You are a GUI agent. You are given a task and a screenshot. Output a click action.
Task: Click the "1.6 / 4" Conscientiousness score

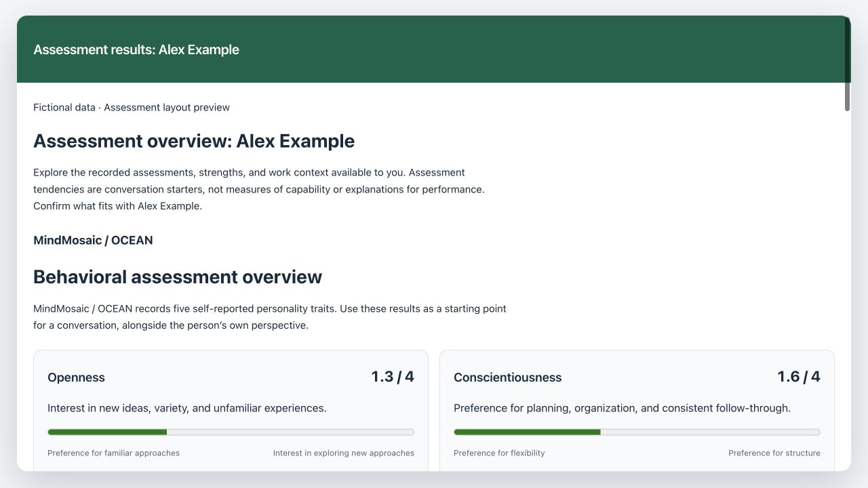tap(799, 377)
